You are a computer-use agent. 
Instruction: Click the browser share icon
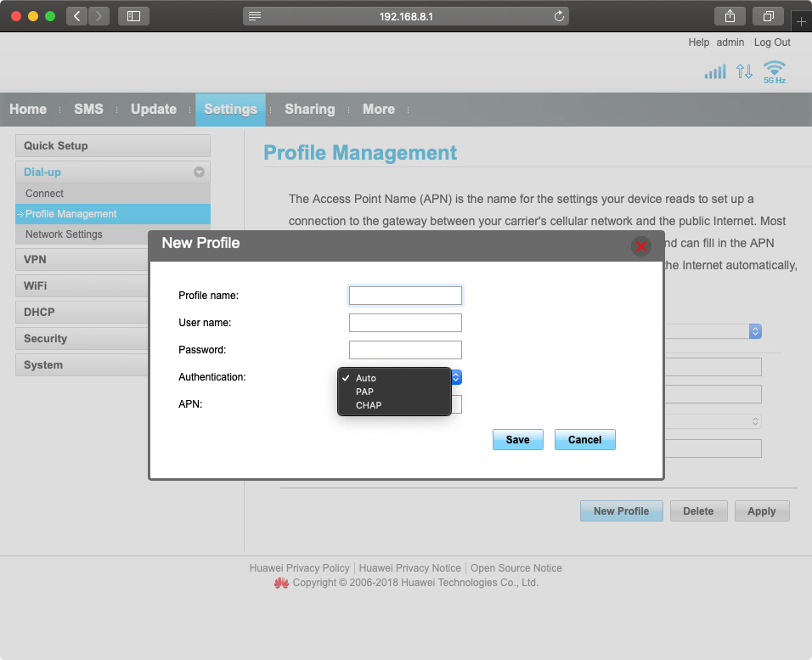729,15
